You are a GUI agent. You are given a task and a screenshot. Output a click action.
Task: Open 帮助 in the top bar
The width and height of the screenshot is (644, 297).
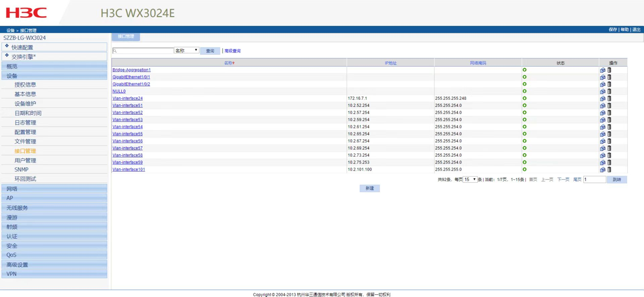coord(625,30)
